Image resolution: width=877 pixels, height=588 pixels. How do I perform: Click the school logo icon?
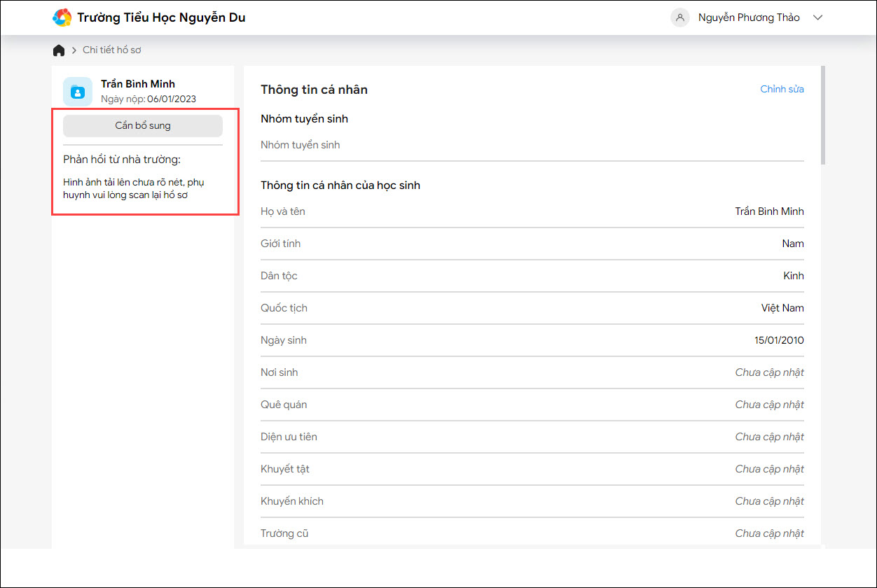click(62, 17)
